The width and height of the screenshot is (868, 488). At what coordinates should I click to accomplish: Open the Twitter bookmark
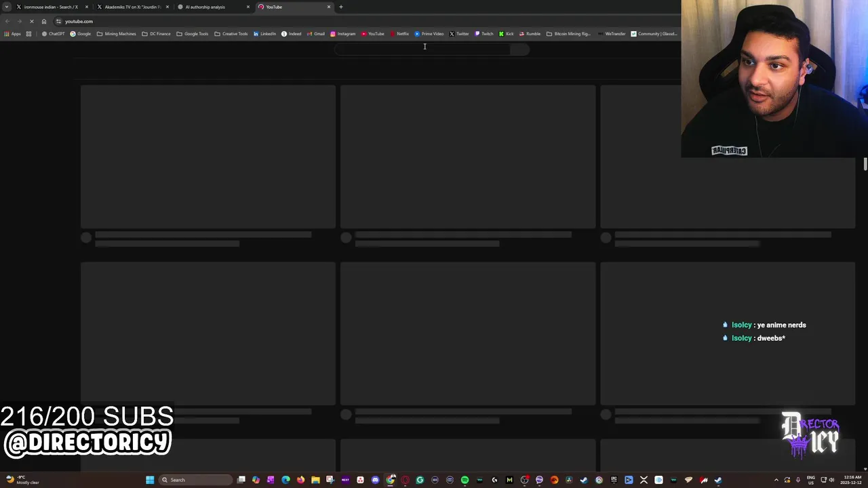(x=458, y=34)
